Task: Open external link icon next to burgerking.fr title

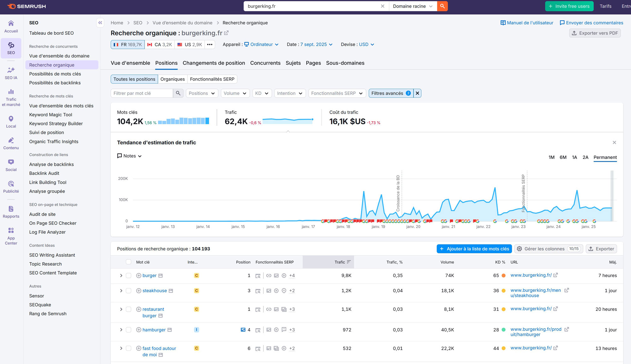Action: 226,33
